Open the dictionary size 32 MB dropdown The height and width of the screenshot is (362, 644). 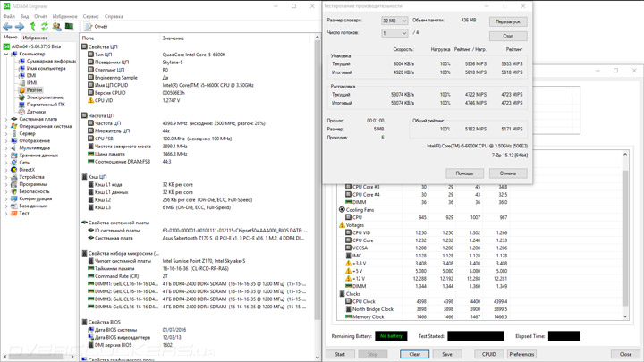[394, 21]
